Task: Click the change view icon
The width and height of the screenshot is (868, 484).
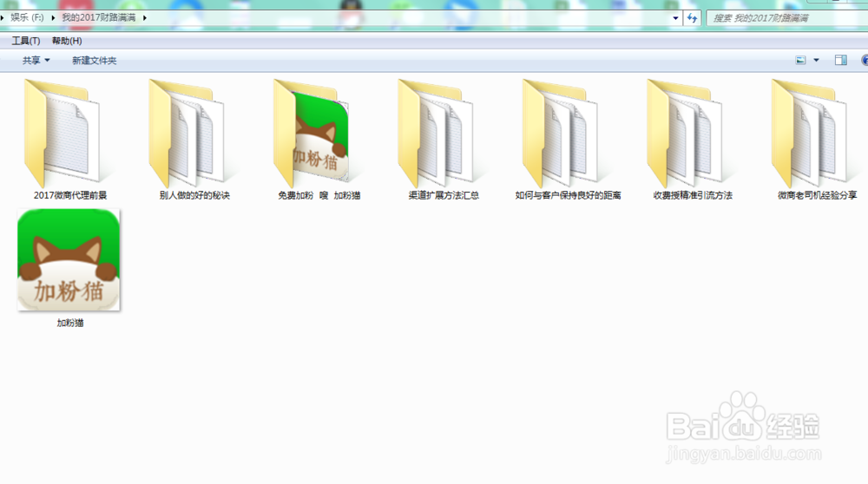Action: pyautogui.click(x=800, y=61)
